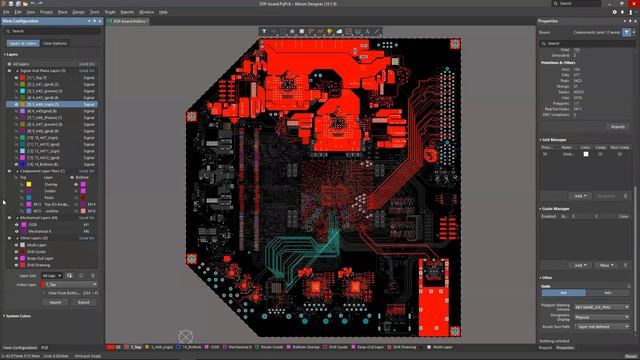Viewport: 640px width, 360px height.
Task: Click the Properties panel search field
Action: 587,43
